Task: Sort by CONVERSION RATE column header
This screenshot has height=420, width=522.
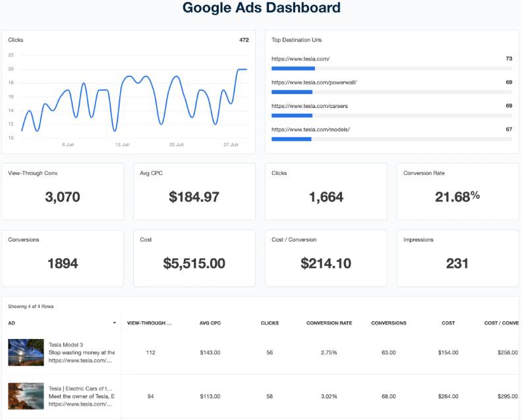Action: point(329,323)
